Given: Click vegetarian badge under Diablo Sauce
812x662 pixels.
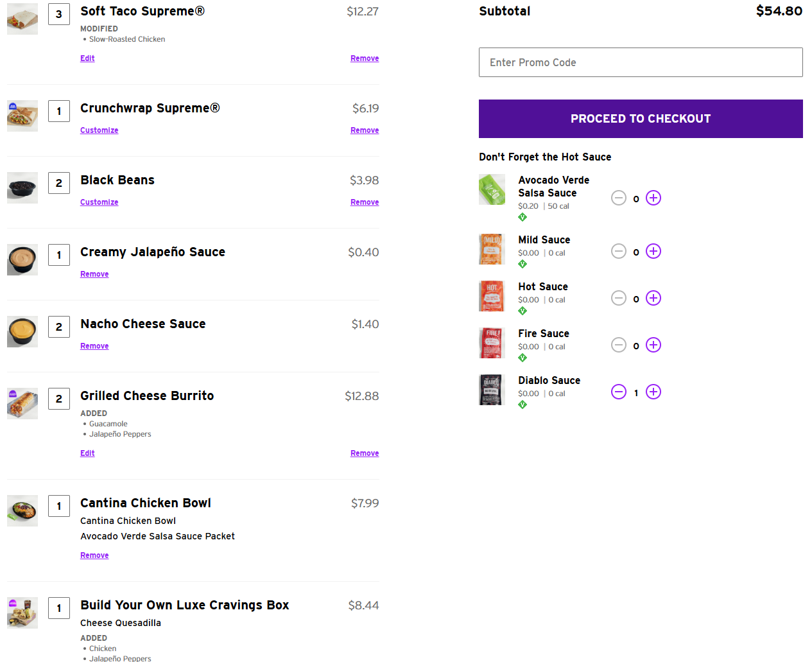Looking at the screenshot, I should [523, 405].
